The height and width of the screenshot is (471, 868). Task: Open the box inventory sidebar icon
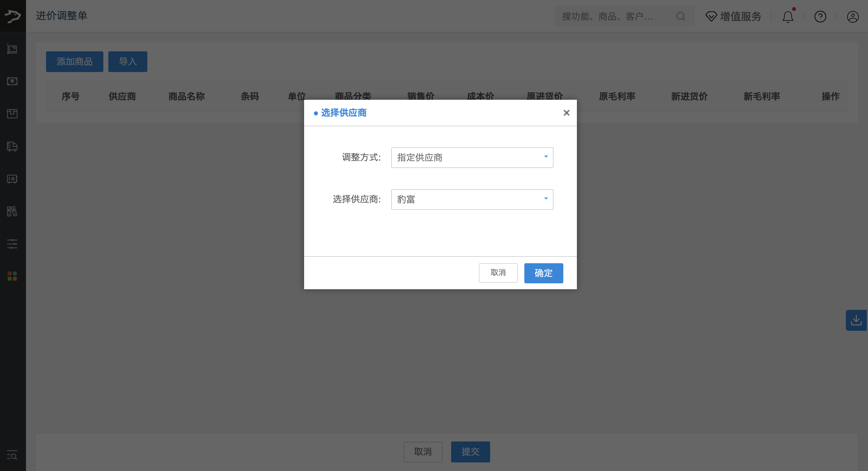[x=12, y=114]
